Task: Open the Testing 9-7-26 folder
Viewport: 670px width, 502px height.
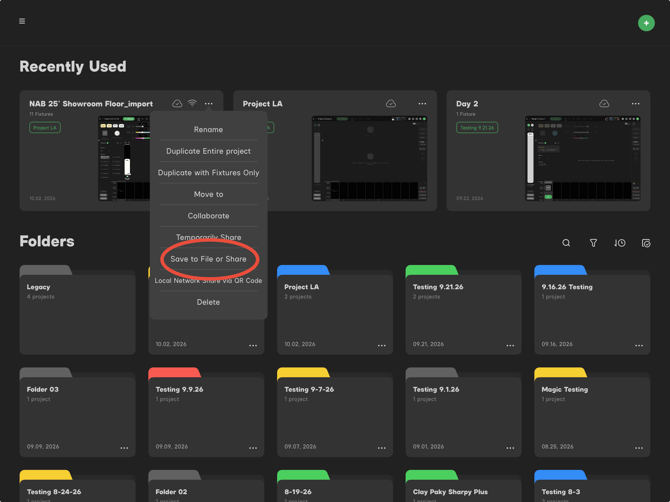Action: pos(335,412)
